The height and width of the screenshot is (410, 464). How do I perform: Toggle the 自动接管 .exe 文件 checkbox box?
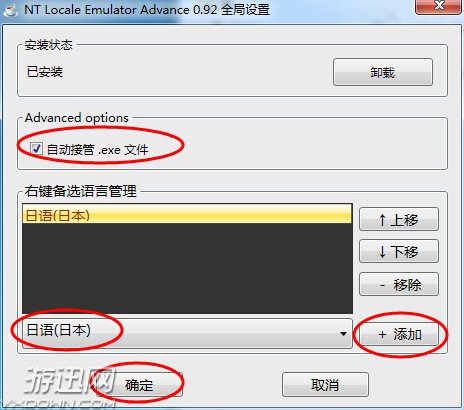36,149
